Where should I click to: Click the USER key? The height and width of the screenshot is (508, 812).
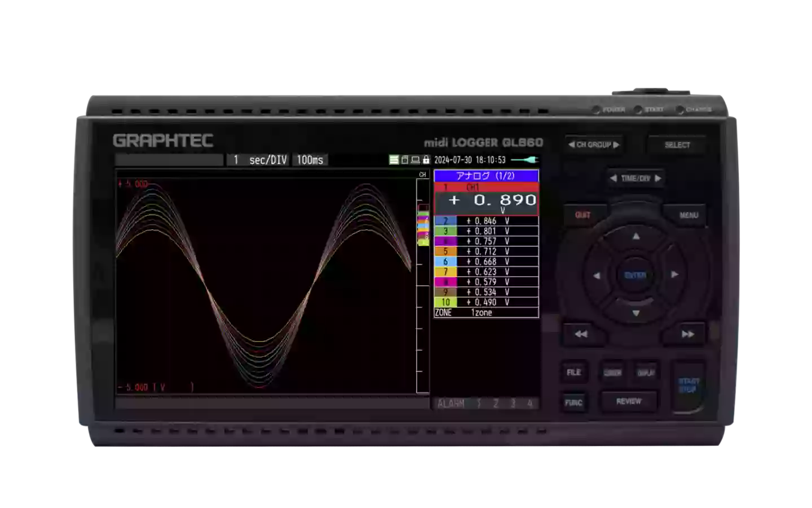pos(612,373)
